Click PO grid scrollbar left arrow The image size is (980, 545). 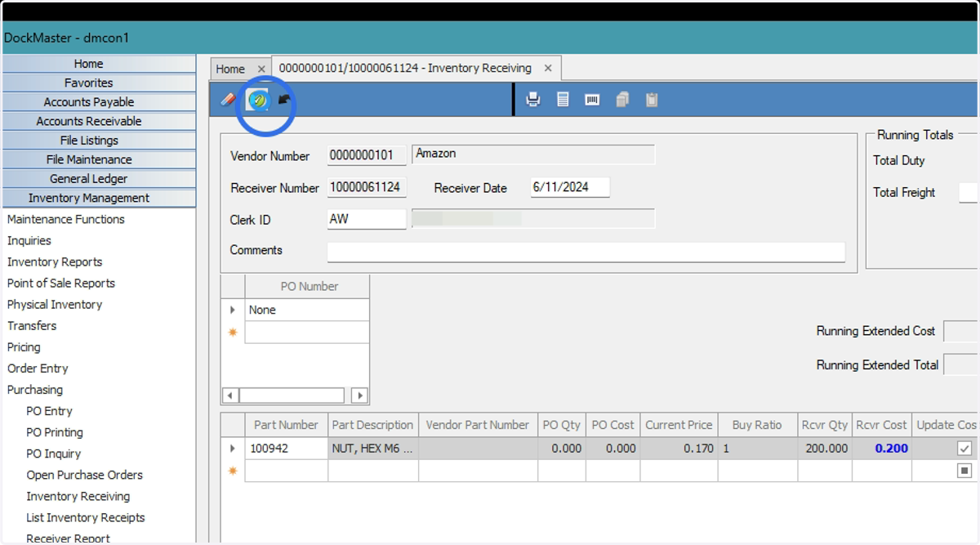(x=230, y=395)
